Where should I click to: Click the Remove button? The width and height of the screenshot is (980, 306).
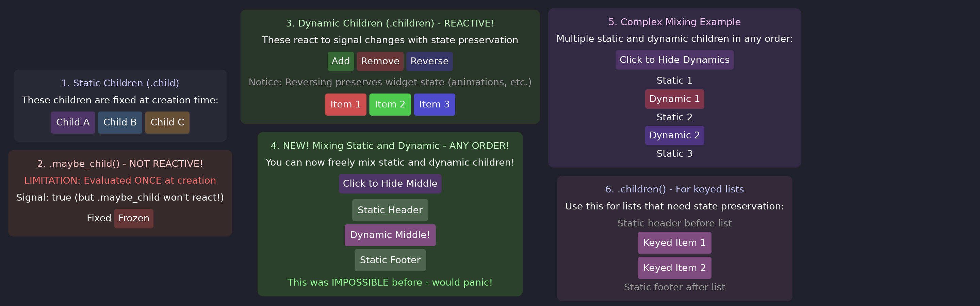pyautogui.click(x=380, y=61)
